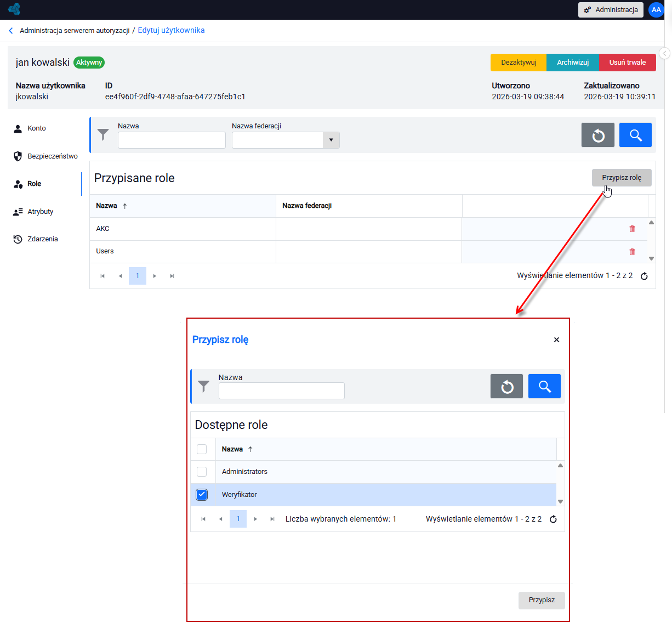Image resolution: width=672 pixels, height=622 pixels.
Task: Confirm with the Przypisz button in the dialog
Action: pyautogui.click(x=542, y=600)
